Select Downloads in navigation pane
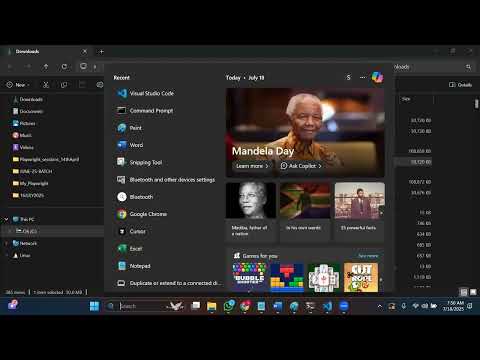Screen dimensions: 480x360 [x=28, y=99]
